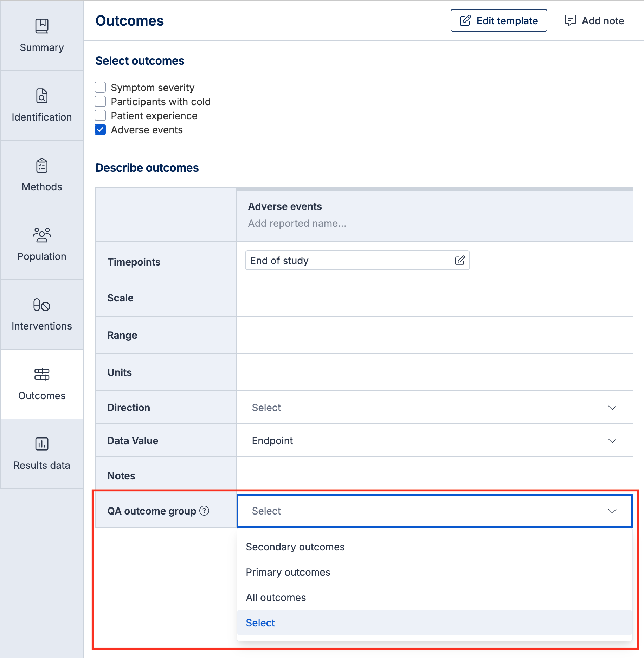Choose All outcomes from the list
The width and height of the screenshot is (644, 658).
click(434, 598)
